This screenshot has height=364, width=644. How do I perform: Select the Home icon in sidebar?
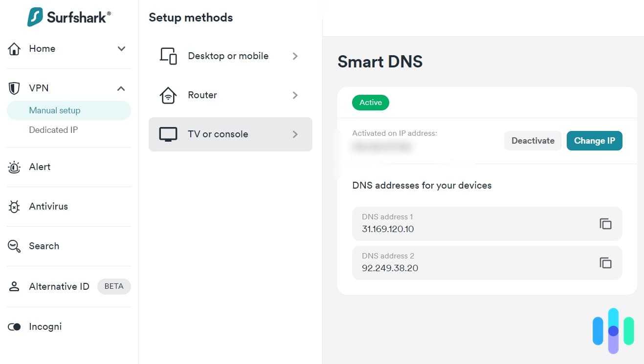tap(14, 48)
